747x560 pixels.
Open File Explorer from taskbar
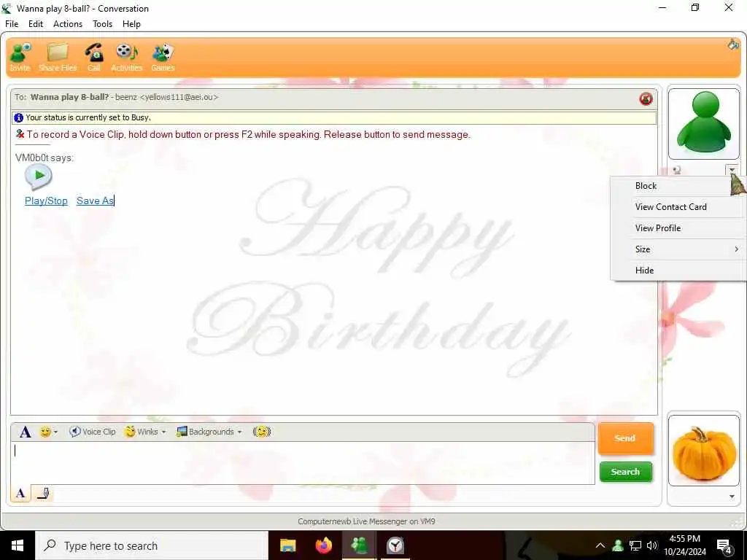coord(287,545)
